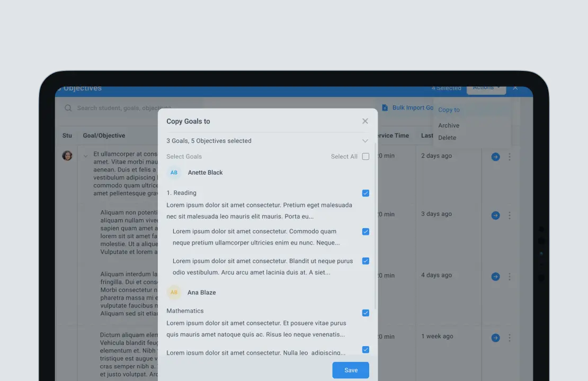Click the Service Time column header
This screenshot has height=381, width=588.
[x=393, y=135]
